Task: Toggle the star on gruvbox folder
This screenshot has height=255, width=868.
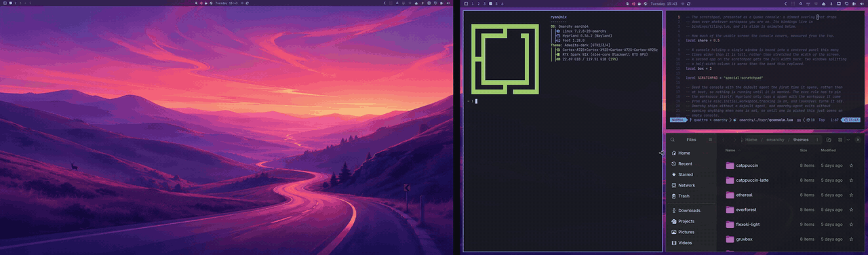Action: pos(851,239)
